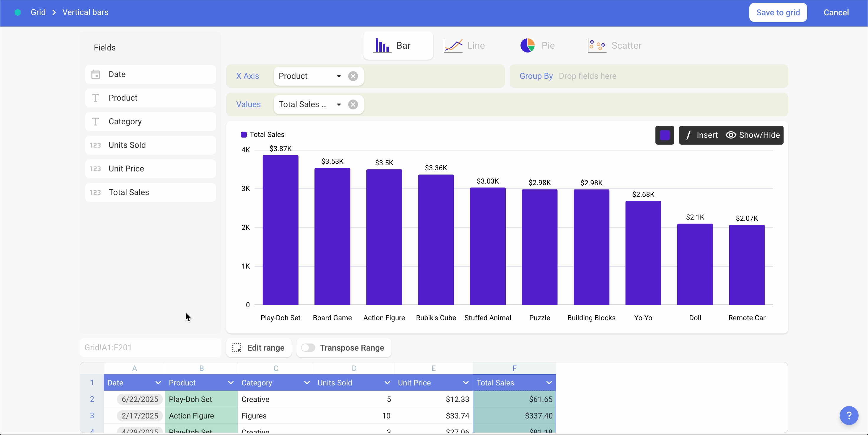868x435 pixels.
Task: Expand the Total Sales dropdown in Values
Action: 339,104
